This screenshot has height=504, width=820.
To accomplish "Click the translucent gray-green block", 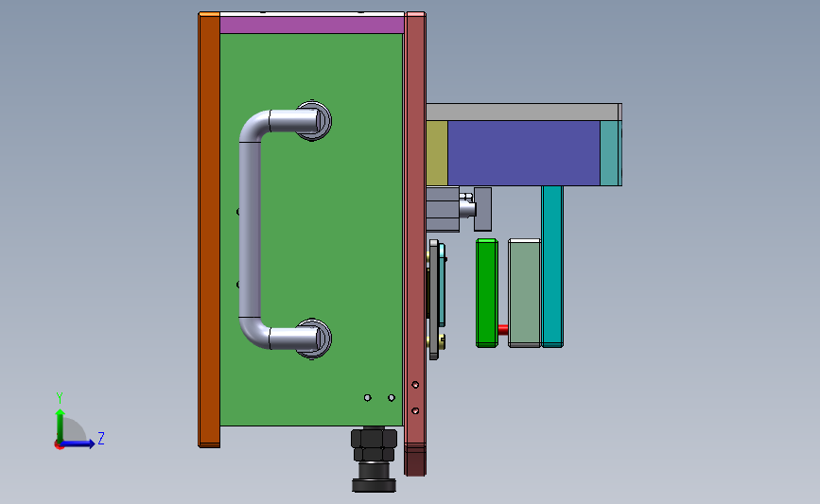I will [525, 293].
